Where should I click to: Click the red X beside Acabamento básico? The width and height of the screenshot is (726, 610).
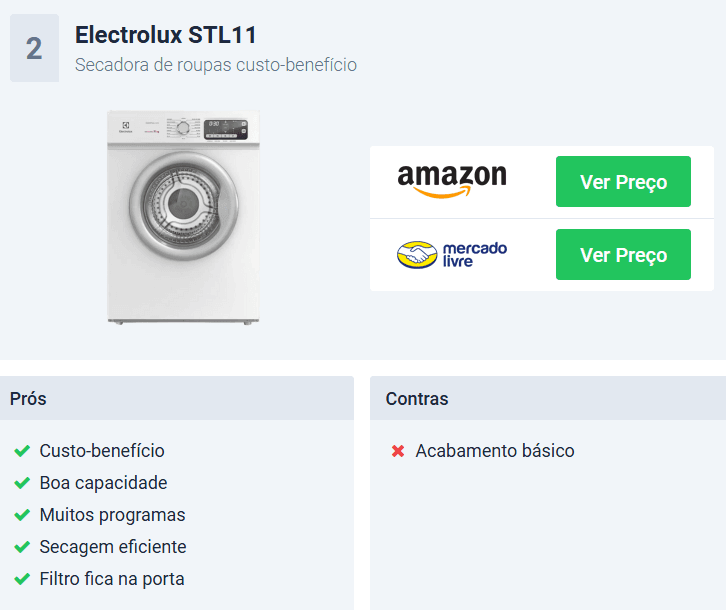(x=398, y=451)
